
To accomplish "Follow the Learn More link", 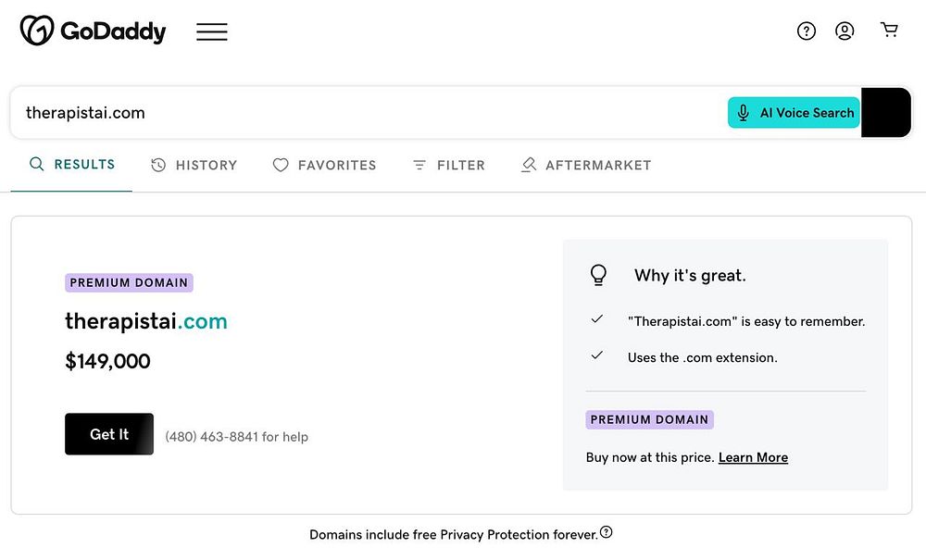I will pos(753,457).
